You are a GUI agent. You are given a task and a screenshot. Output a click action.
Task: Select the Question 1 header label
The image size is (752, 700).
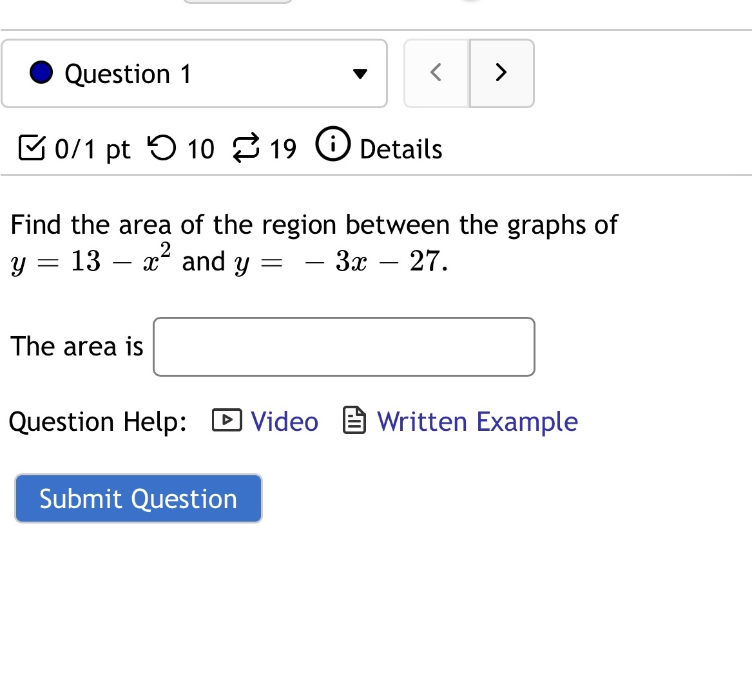[x=127, y=73]
